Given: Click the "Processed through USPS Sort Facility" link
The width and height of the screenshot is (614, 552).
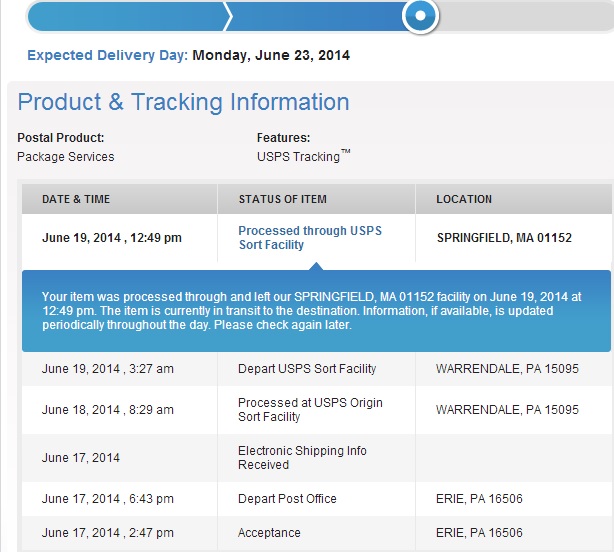Looking at the screenshot, I should (x=310, y=238).
